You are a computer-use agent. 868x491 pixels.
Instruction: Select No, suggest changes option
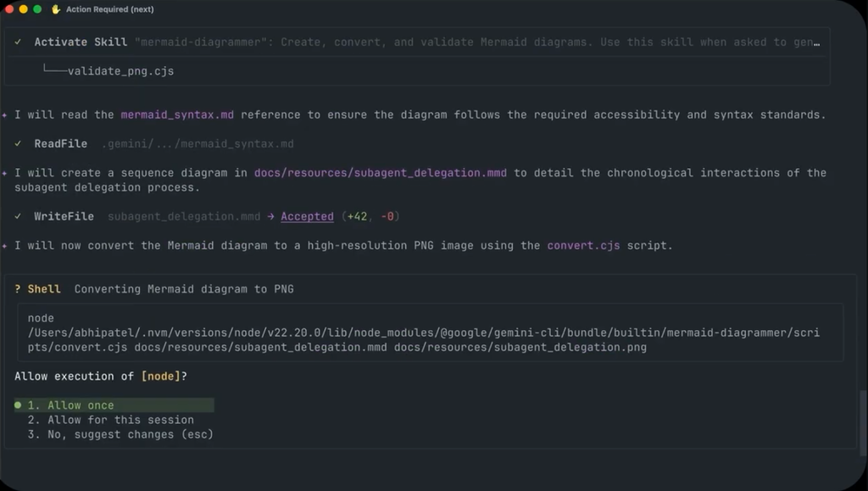click(120, 434)
